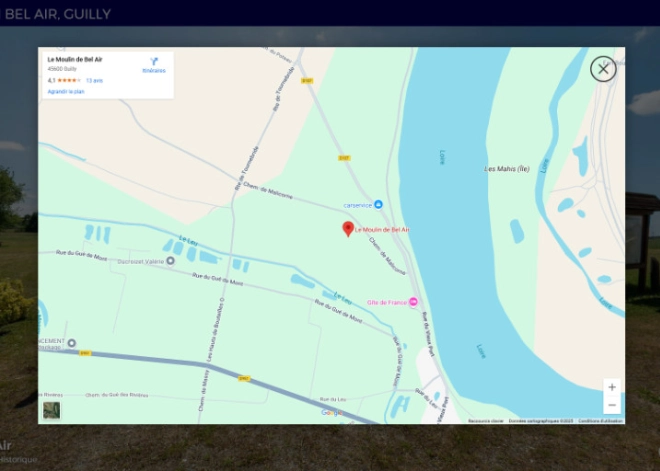This screenshot has height=471, width=660.
Task: Open the 13 avis reviews link
Action: pos(94,80)
